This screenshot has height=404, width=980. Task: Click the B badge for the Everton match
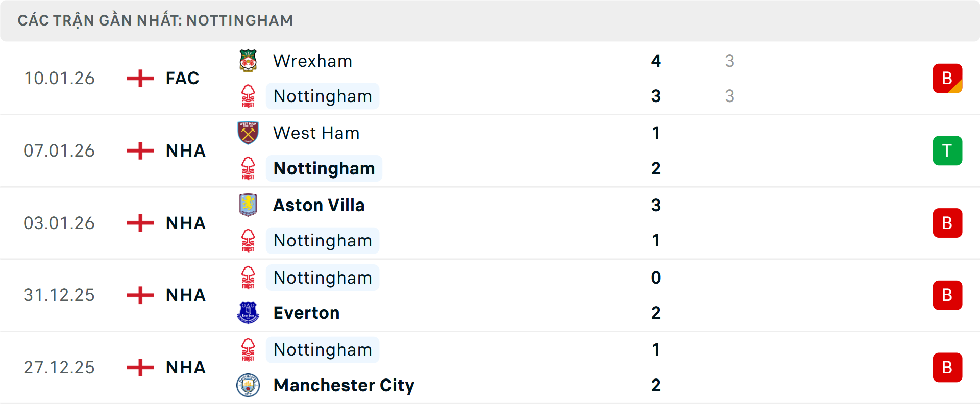(947, 295)
